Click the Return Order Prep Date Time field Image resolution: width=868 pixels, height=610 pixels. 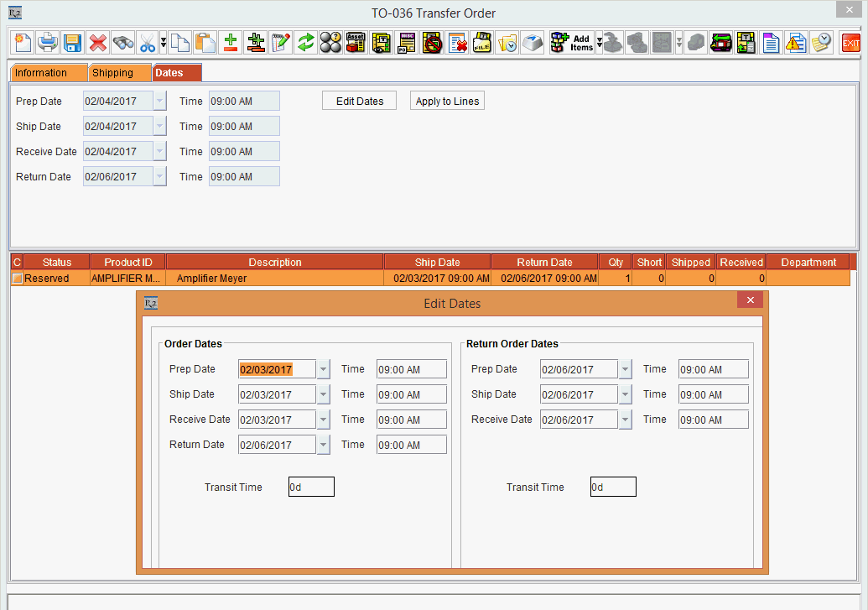click(713, 369)
